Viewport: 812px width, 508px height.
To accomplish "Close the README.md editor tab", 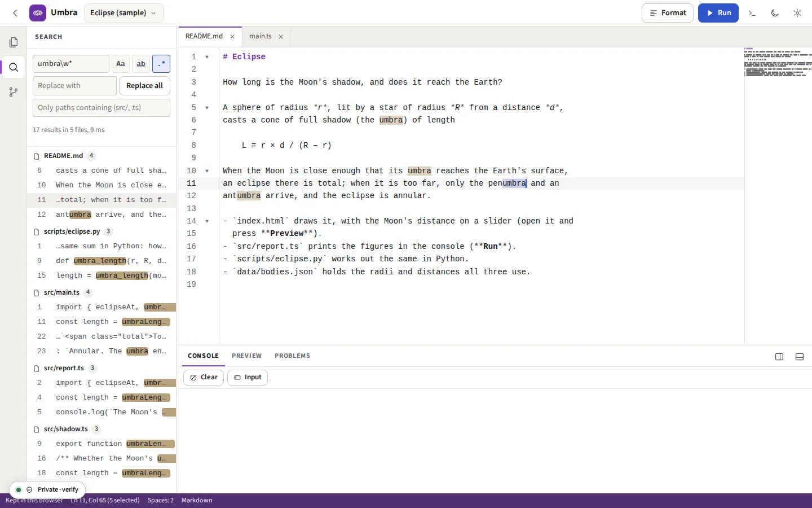I will pos(232,37).
